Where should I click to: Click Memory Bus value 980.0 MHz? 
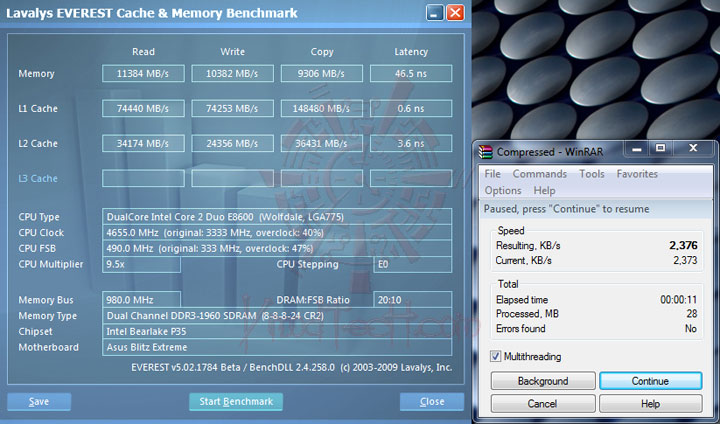[x=141, y=300]
